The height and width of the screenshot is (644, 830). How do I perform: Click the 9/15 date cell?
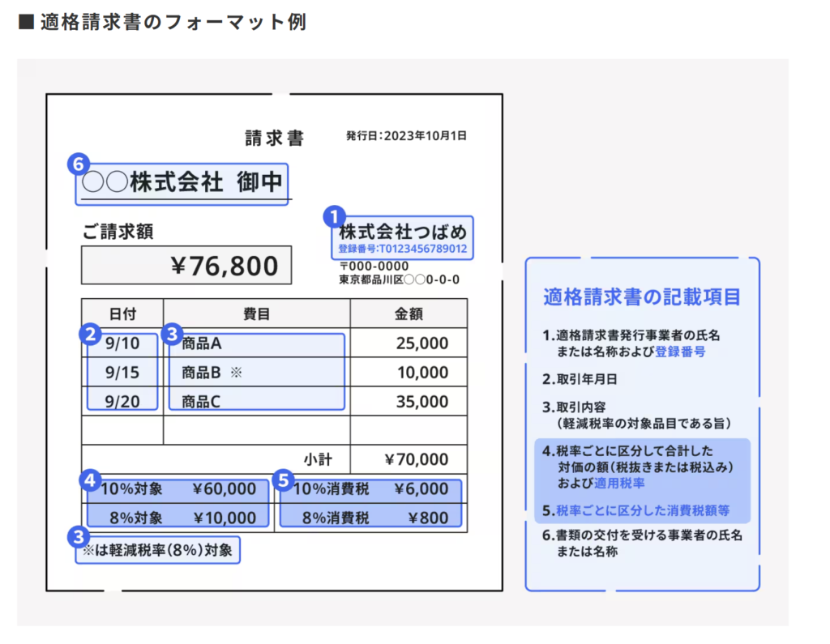point(122,373)
